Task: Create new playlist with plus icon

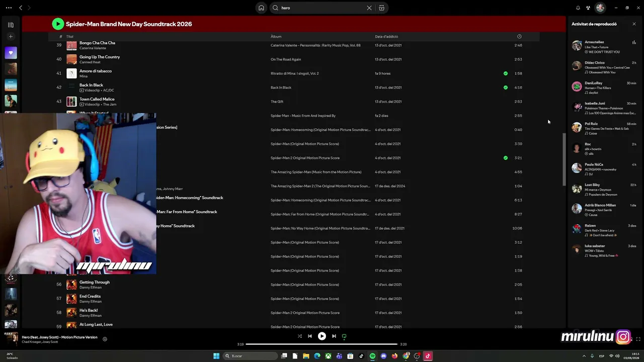Action: tap(11, 36)
